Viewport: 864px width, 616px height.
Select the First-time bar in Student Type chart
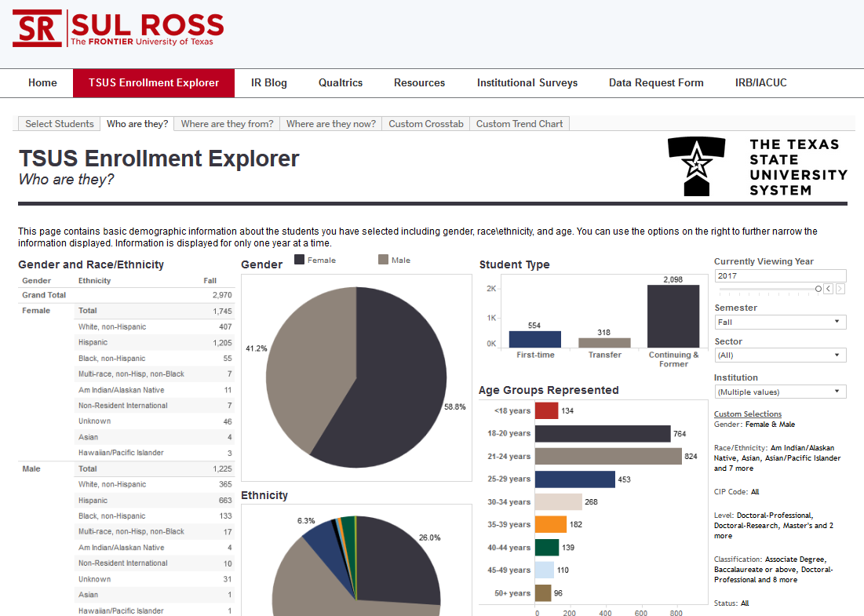[x=534, y=340]
